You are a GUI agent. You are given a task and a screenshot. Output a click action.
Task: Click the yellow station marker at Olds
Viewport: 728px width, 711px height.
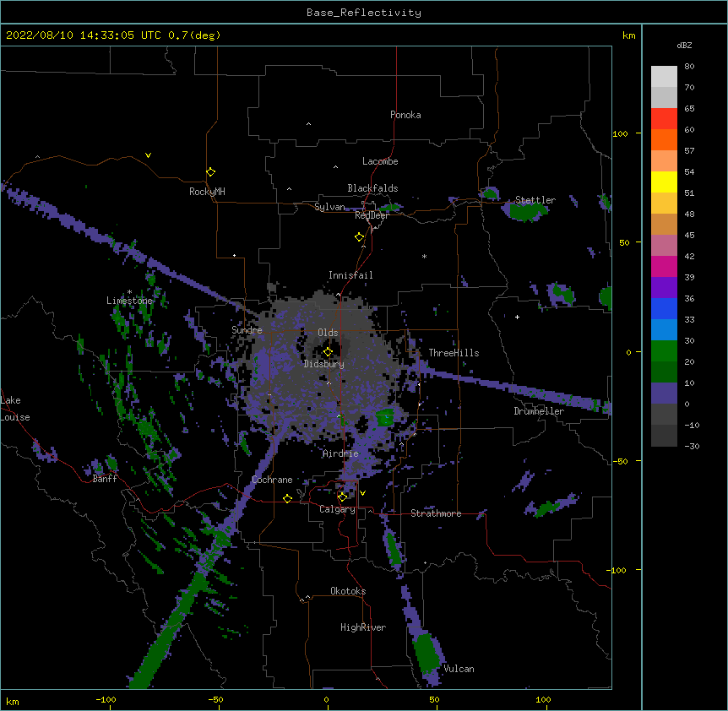[x=328, y=351]
